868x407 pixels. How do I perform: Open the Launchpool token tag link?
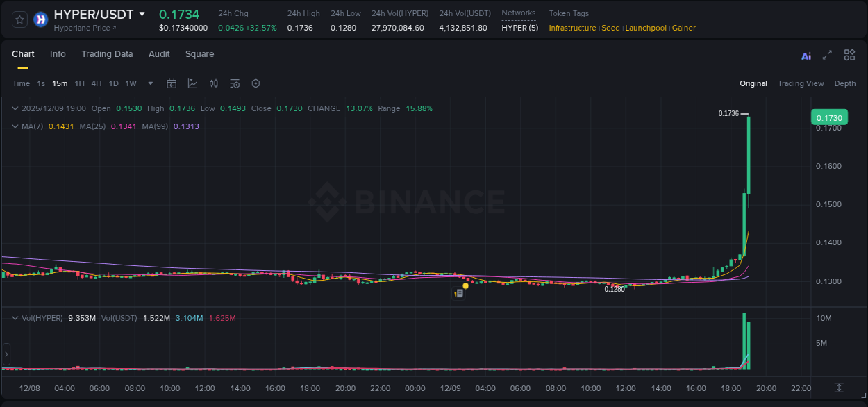pos(646,28)
